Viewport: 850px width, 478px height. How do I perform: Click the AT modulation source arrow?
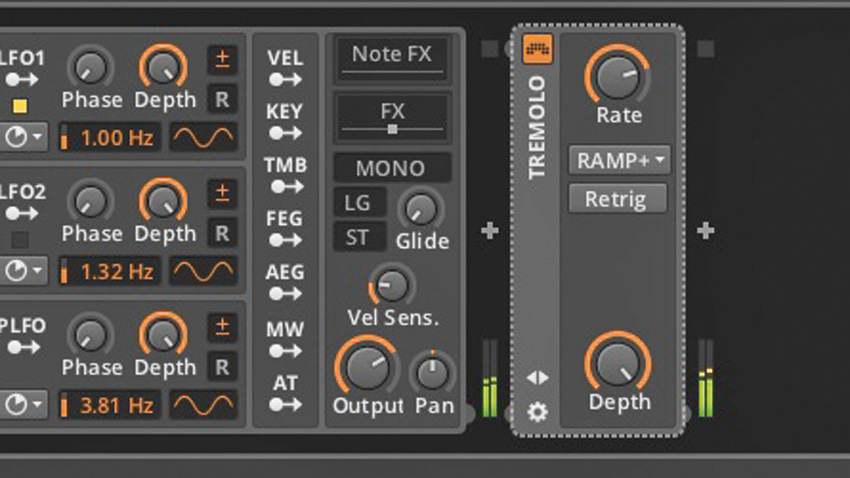[x=285, y=404]
